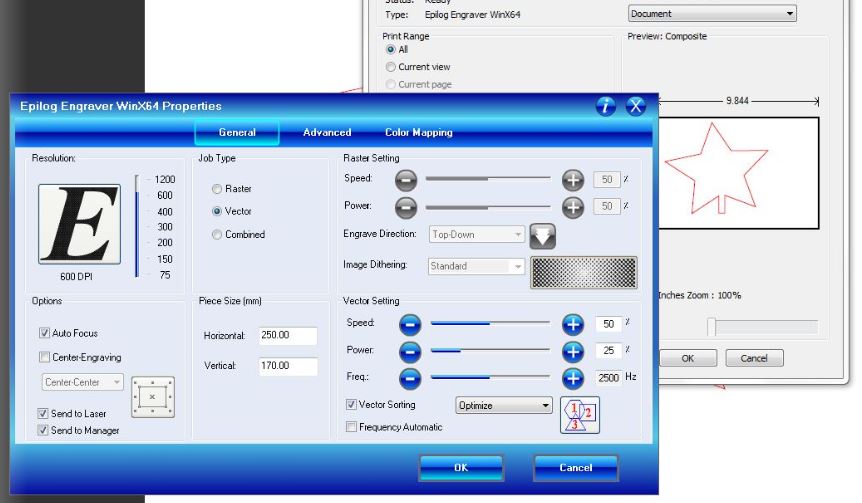
Task: Select Raster job type
Action: click(x=217, y=189)
